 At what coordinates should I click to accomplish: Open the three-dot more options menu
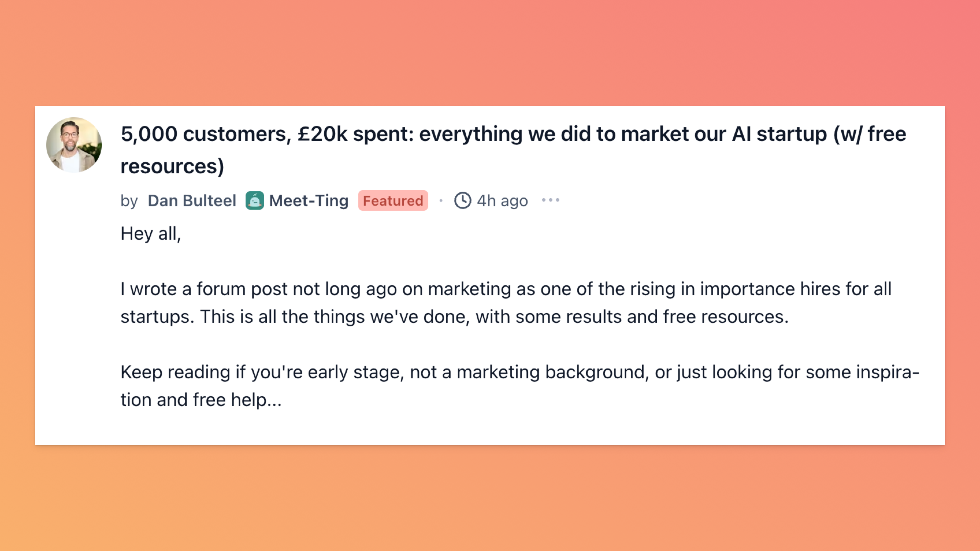coord(550,200)
